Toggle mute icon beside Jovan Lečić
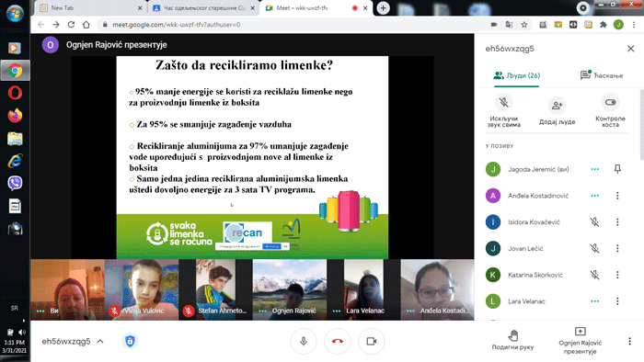The image size is (644, 362). [x=594, y=248]
